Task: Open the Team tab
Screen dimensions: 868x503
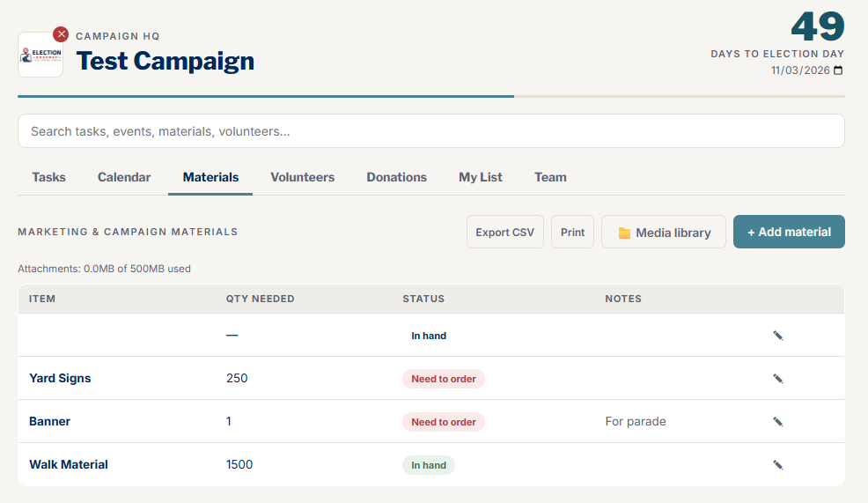Action: point(550,177)
